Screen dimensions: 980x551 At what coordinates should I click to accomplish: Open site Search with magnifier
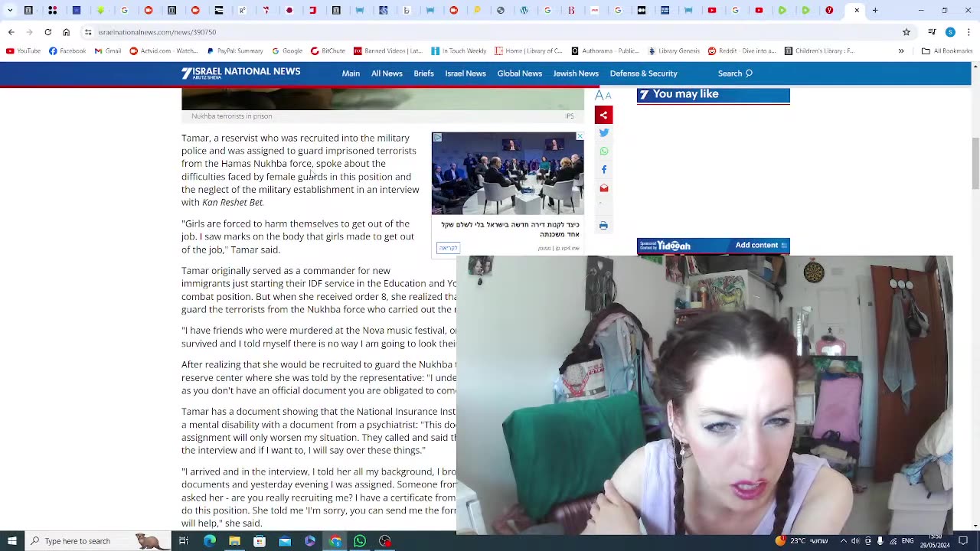click(x=735, y=73)
